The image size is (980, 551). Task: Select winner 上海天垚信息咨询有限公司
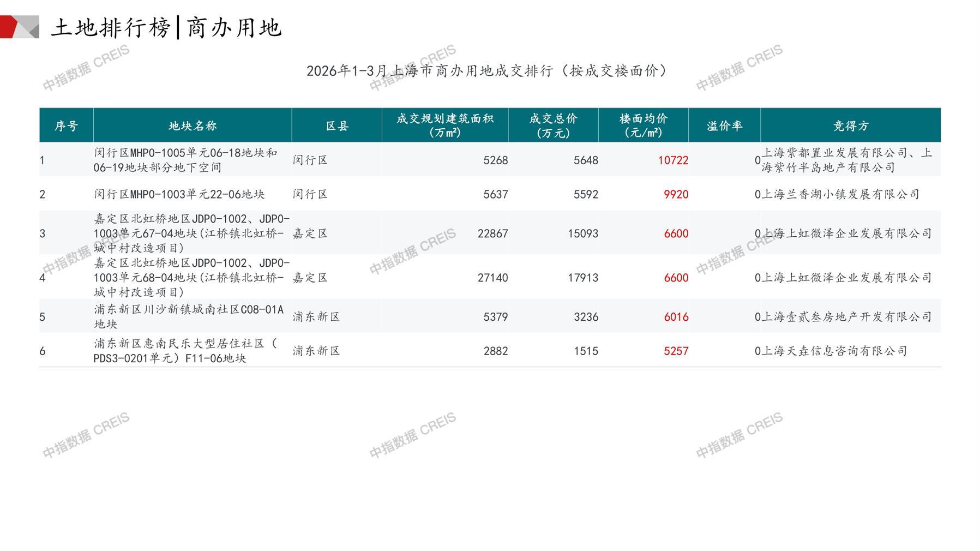pyautogui.click(x=834, y=351)
